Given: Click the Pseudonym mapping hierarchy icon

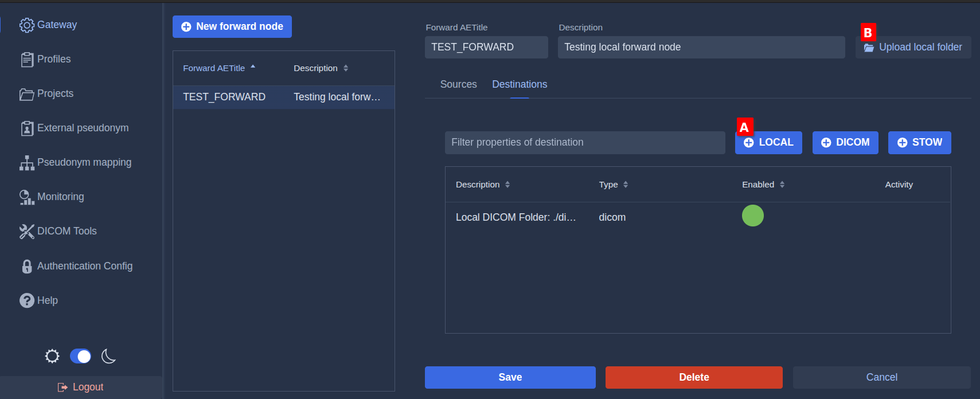Looking at the screenshot, I should click(26, 163).
